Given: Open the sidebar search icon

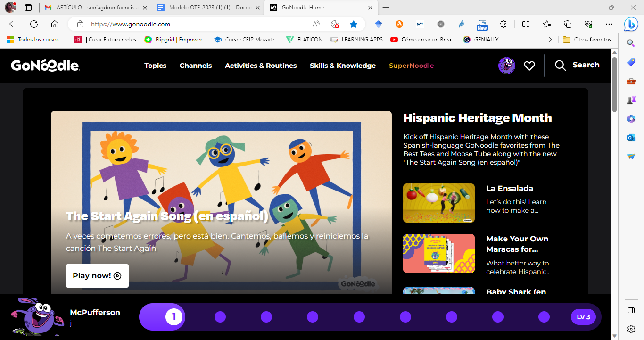Looking at the screenshot, I should (x=631, y=43).
